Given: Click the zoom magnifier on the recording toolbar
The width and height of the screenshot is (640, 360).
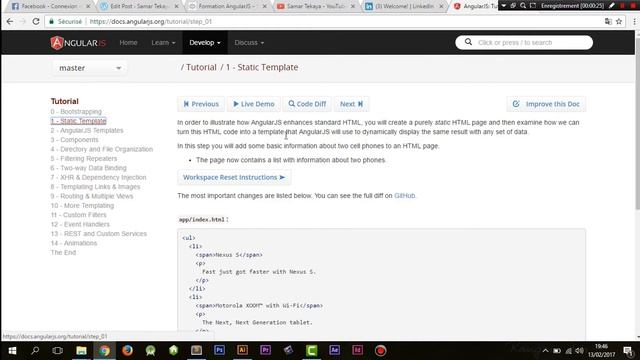Looking at the screenshot, I should pyautogui.click(x=523, y=6).
